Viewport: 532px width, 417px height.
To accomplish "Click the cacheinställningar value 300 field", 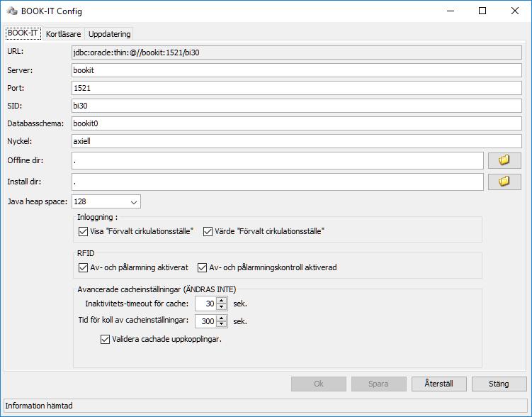I will (205, 321).
